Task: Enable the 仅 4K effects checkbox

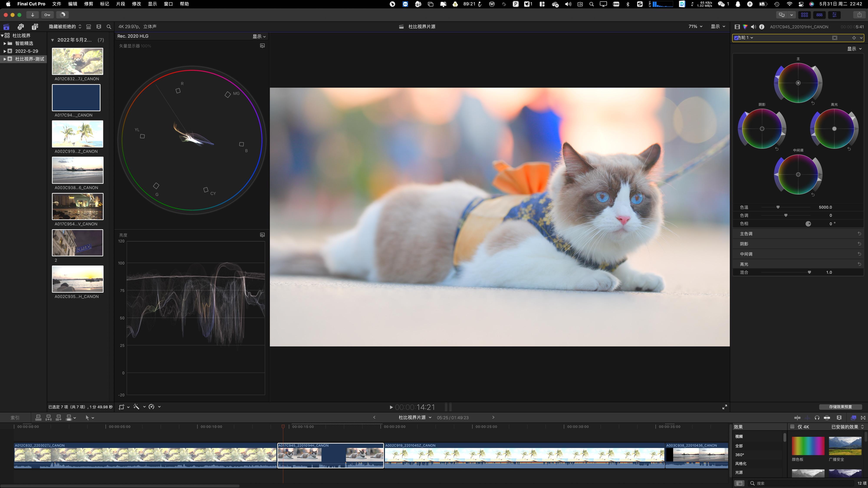Action: point(792,427)
